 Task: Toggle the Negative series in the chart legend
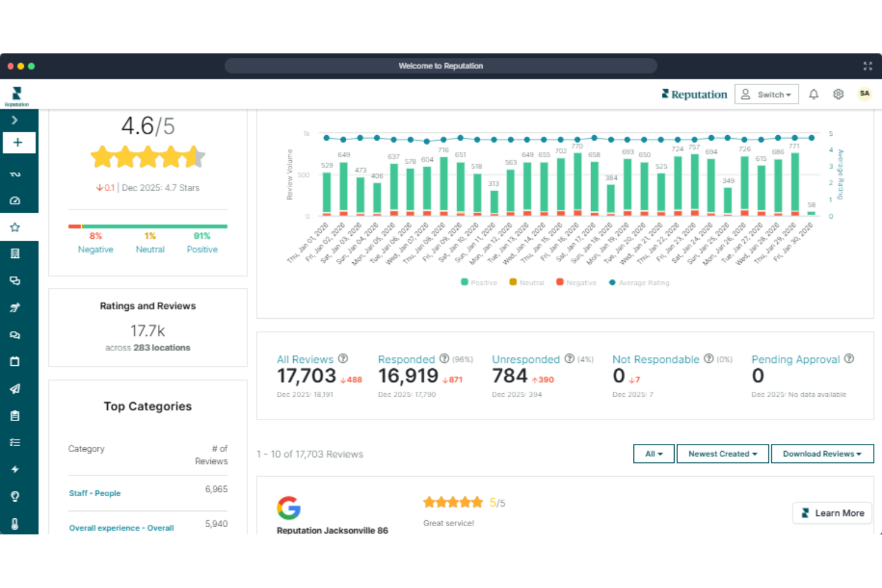click(x=576, y=282)
